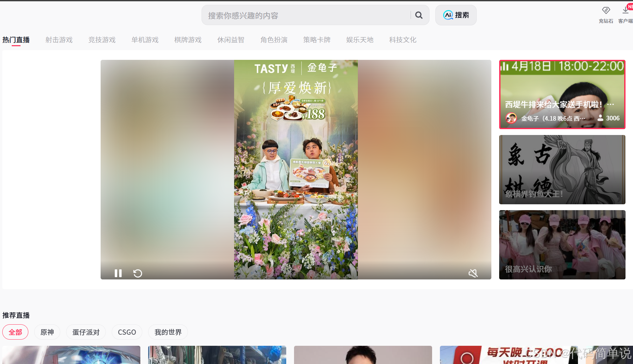Click the recharge diamond icon
The height and width of the screenshot is (364, 633).
606,11
